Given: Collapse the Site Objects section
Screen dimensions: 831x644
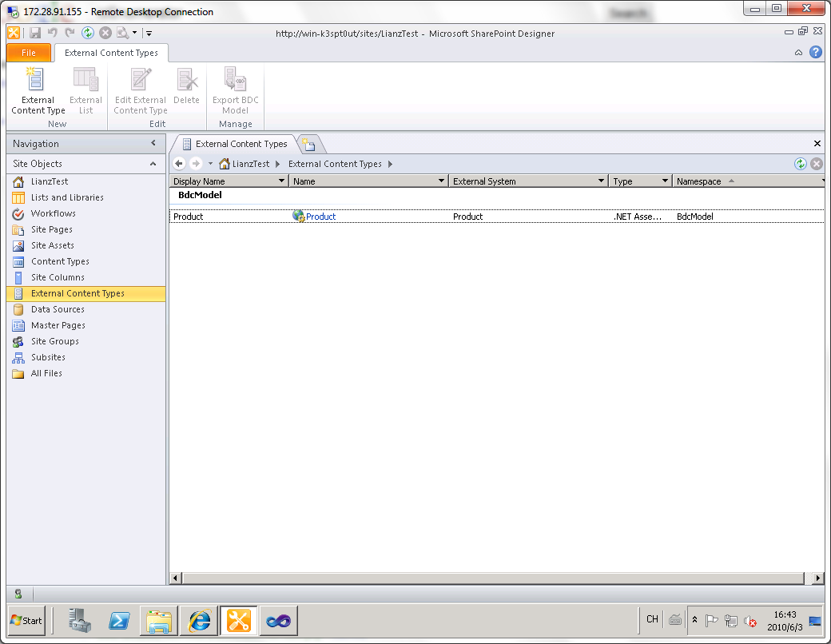Looking at the screenshot, I should click(153, 164).
